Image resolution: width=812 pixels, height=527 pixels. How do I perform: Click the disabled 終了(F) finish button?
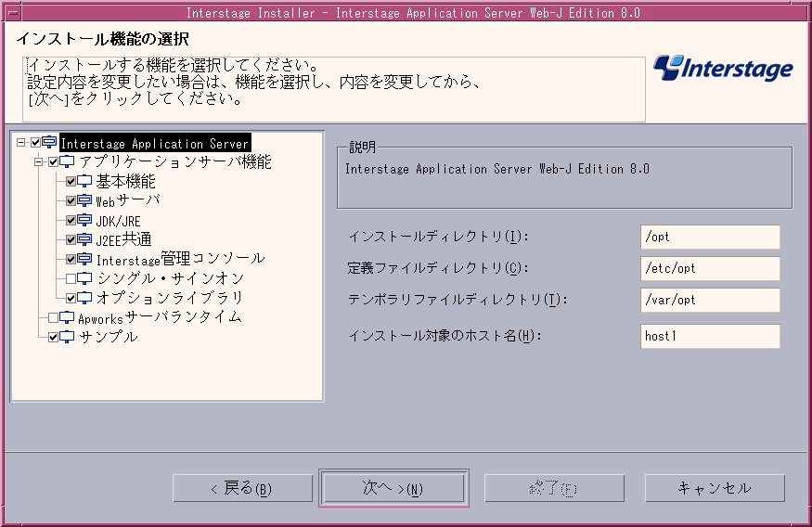point(554,488)
